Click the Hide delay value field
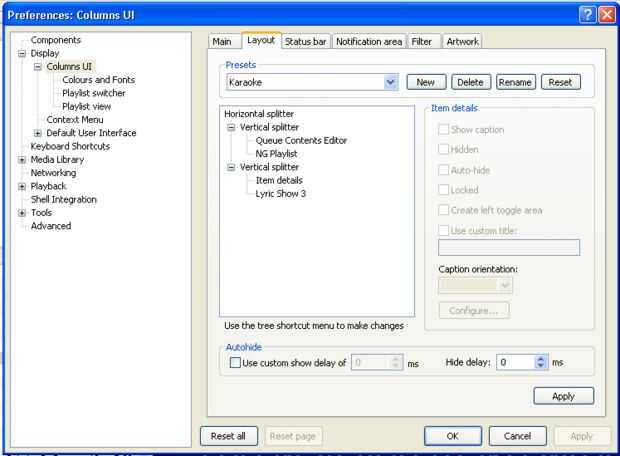 (x=516, y=362)
